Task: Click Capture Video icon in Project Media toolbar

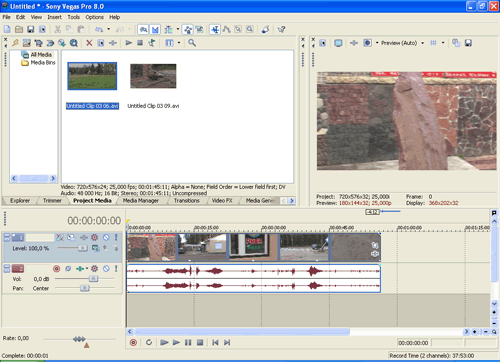Action: point(39,43)
